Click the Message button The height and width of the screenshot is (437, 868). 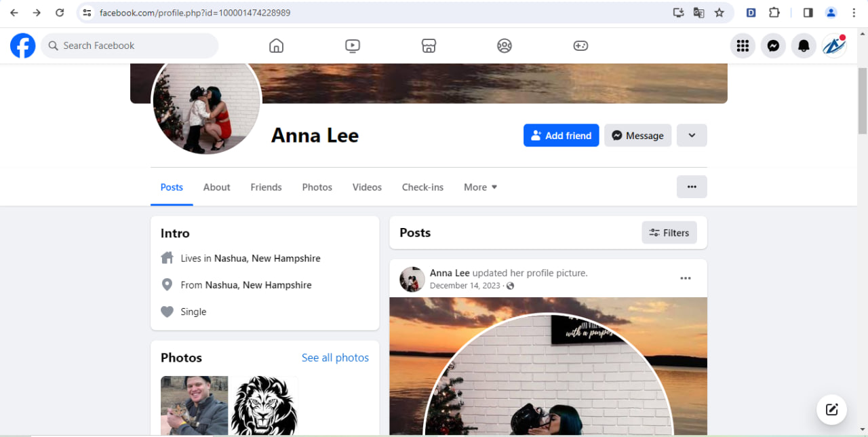(638, 135)
